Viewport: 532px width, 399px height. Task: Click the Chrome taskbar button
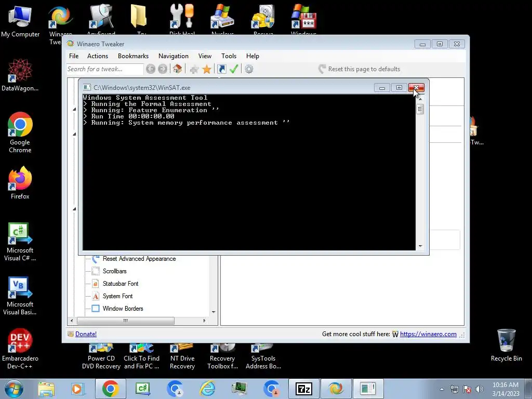[x=111, y=389]
